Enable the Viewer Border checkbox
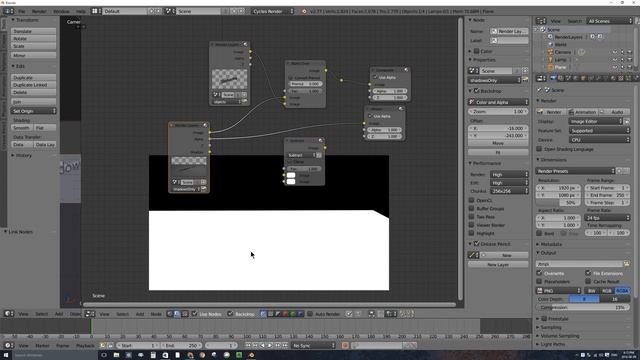 click(471, 225)
